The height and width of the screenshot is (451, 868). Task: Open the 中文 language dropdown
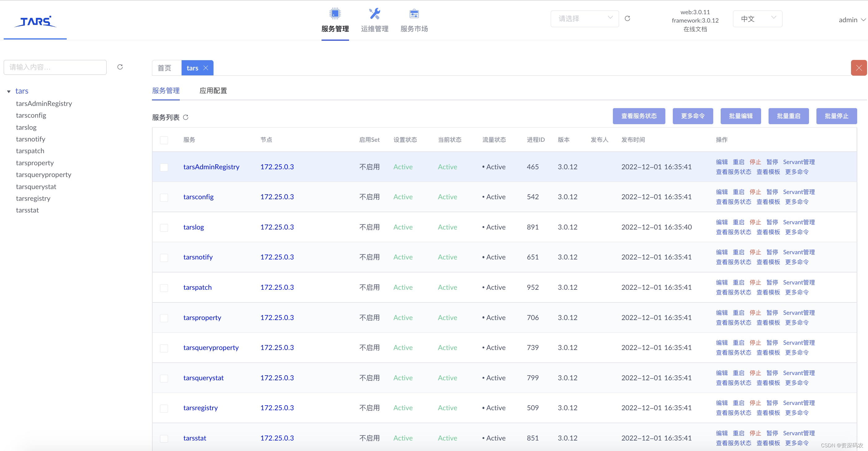[x=757, y=19]
